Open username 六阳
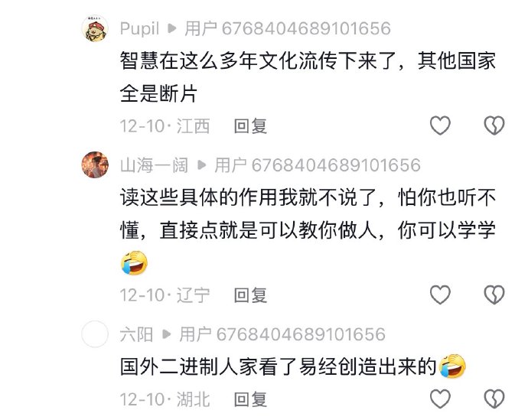 click(x=136, y=334)
